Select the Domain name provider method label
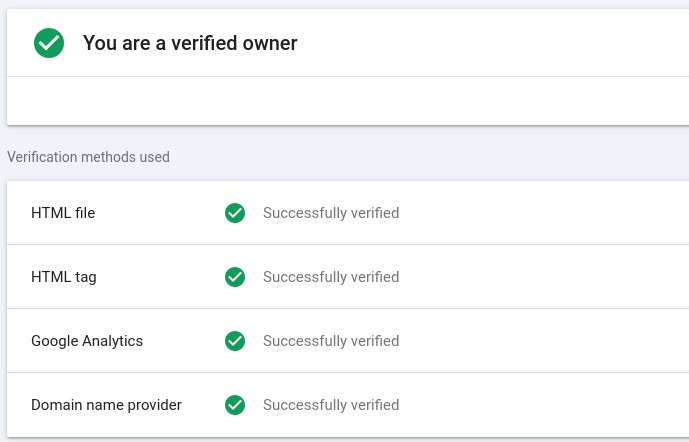Viewport: 689px width, 442px height. point(106,405)
